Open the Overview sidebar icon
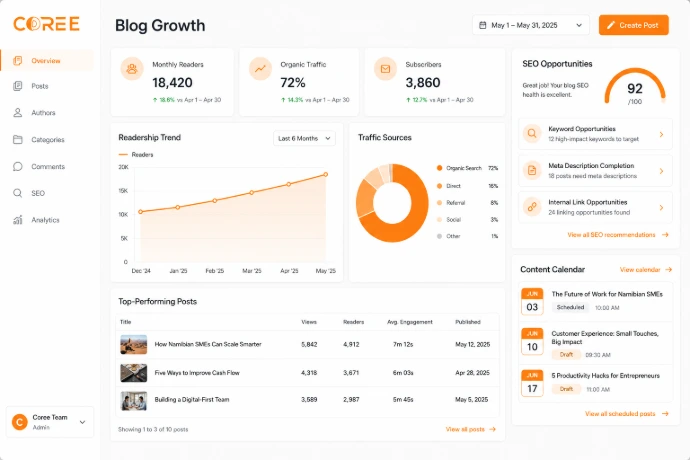This screenshot has width=690, height=460. point(18,60)
